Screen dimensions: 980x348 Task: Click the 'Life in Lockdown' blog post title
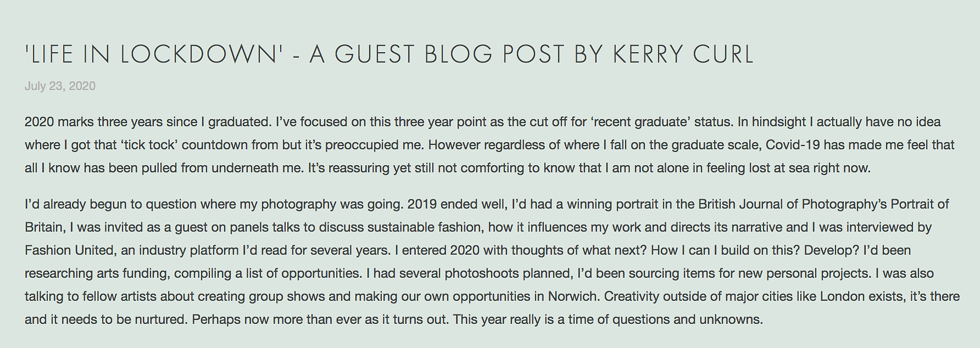pyautogui.click(x=389, y=54)
